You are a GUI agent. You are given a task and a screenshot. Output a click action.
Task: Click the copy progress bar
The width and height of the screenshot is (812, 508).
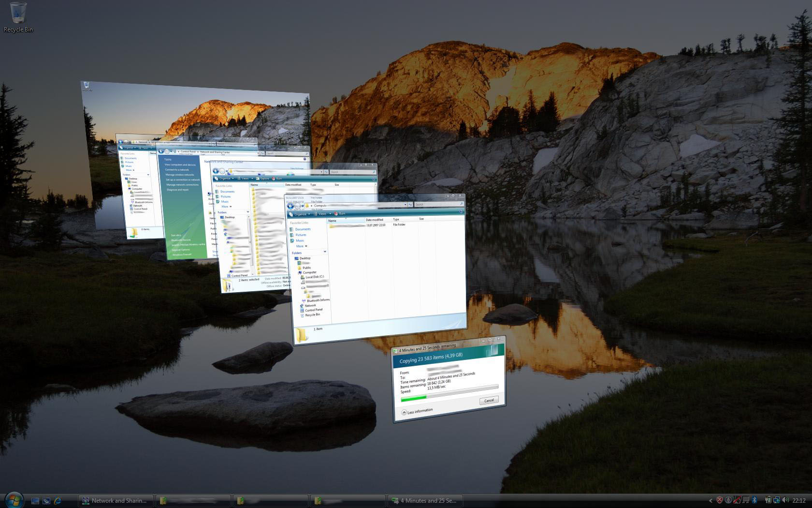(449, 392)
